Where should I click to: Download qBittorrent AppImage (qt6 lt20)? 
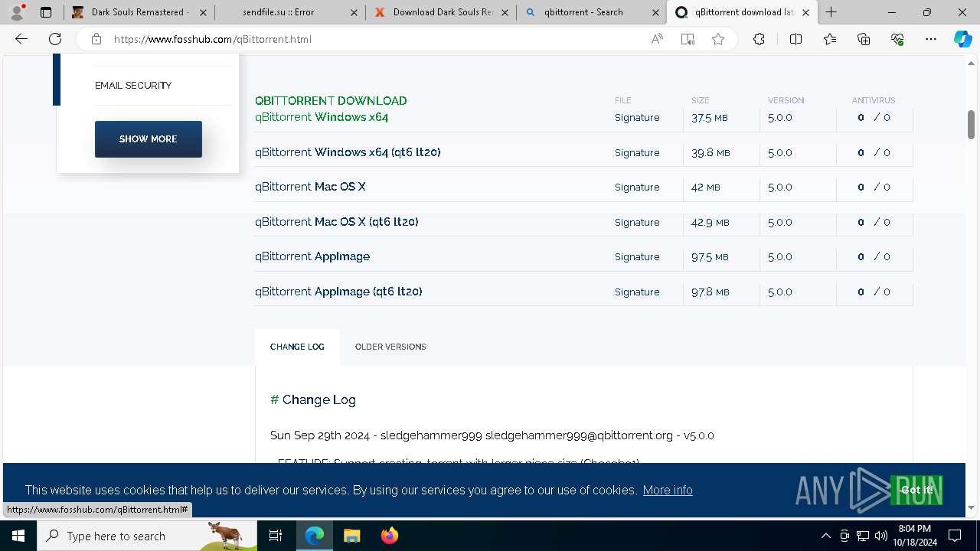point(338,292)
